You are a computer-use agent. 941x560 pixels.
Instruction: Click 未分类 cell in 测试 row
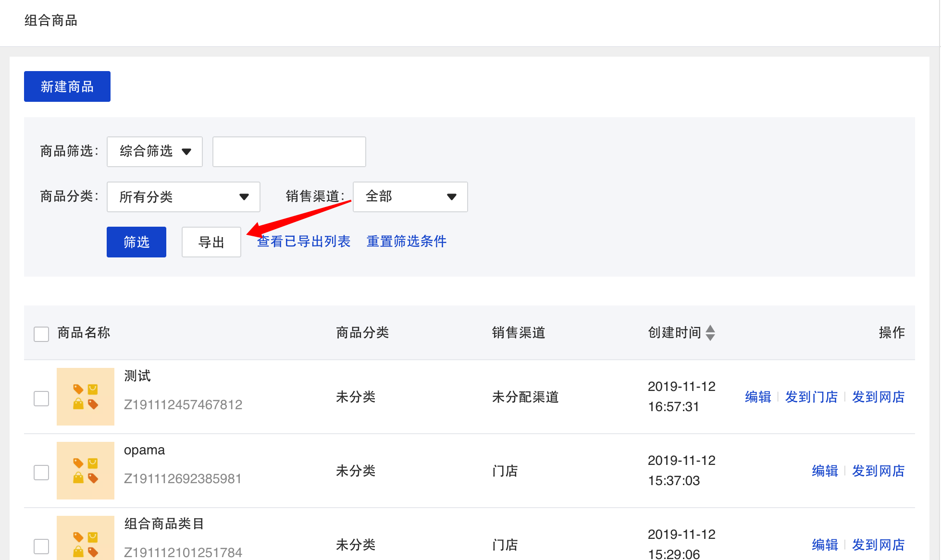pos(356,397)
